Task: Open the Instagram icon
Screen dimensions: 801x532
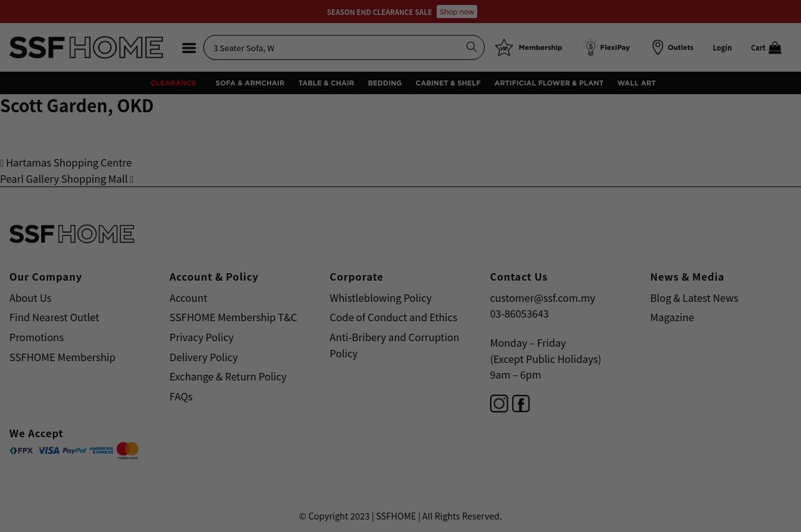Action: pyautogui.click(x=499, y=404)
